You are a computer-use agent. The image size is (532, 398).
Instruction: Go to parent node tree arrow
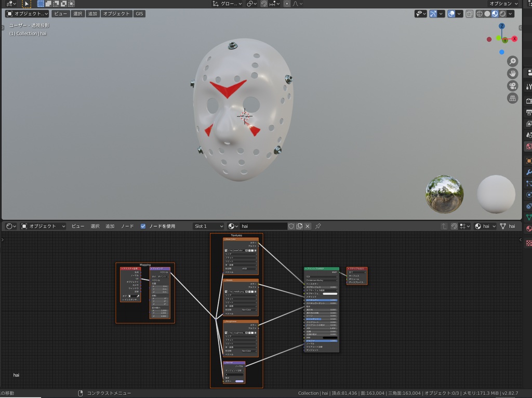[x=444, y=226]
